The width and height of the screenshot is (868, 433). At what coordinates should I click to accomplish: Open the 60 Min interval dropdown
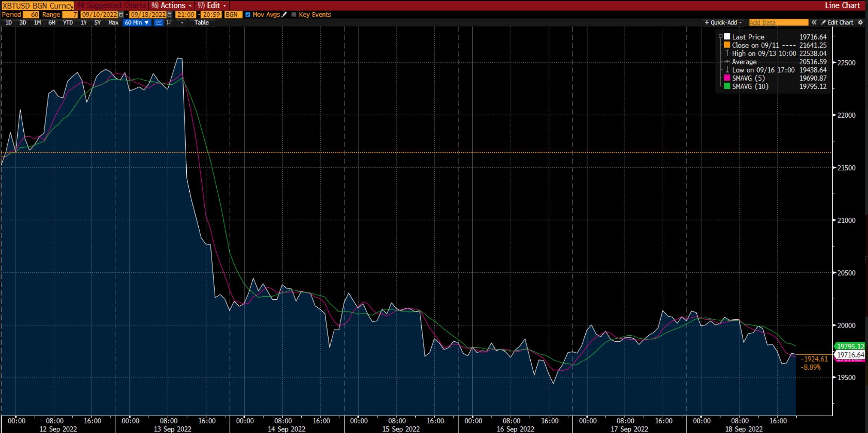[136, 23]
